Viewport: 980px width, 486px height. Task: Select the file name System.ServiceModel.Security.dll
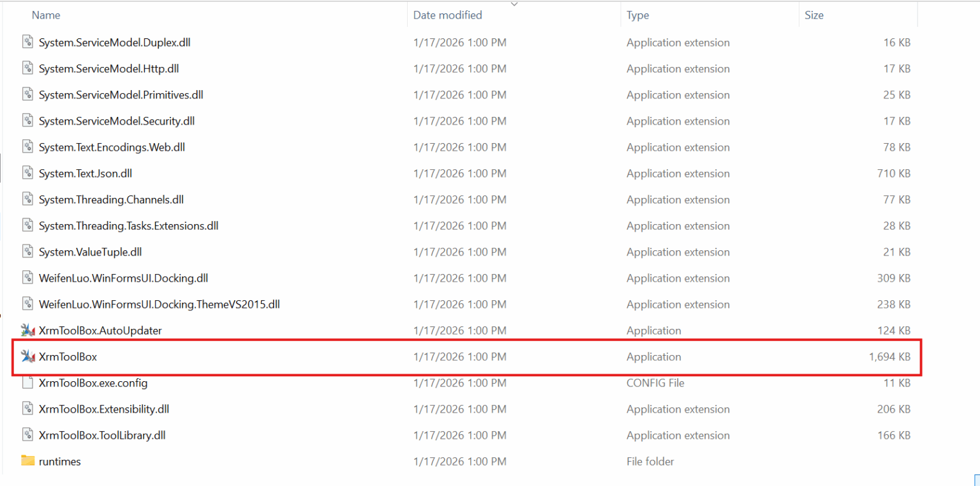coord(117,121)
